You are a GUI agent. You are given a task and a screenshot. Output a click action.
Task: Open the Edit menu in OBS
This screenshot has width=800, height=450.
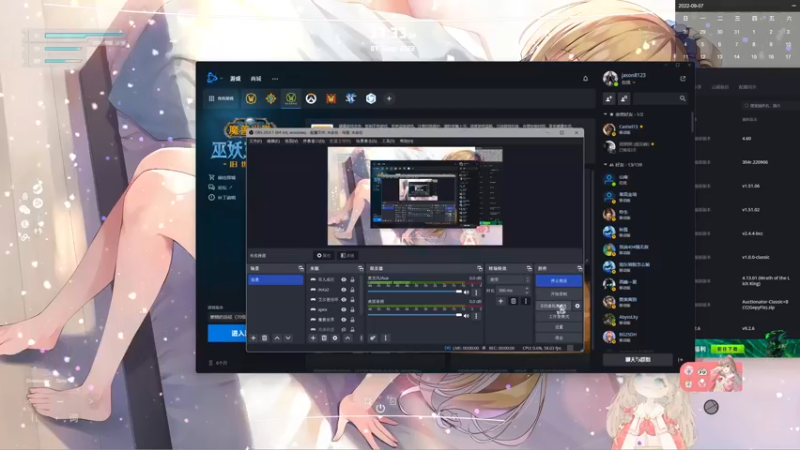[x=273, y=141]
